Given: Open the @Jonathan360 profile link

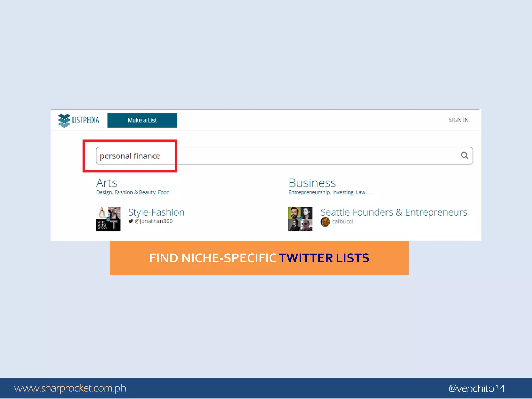Looking at the screenshot, I should (154, 221).
